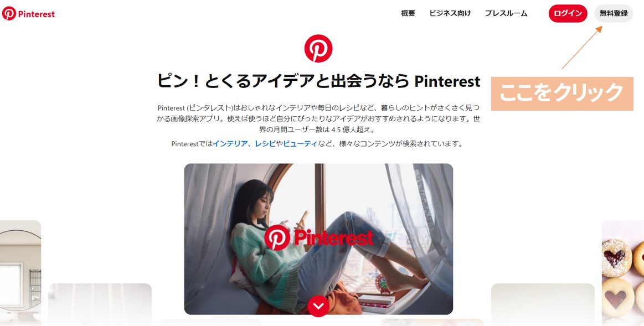Expand content with the red down-chevron button
Image resolution: width=644 pixels, height=326 pixels.
318,306
